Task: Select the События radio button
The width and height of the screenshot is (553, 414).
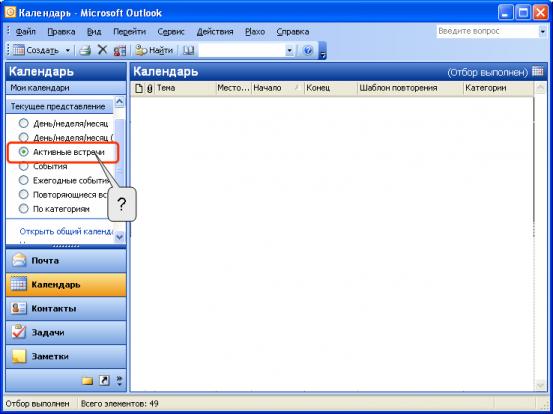Action: pos(23,166)
